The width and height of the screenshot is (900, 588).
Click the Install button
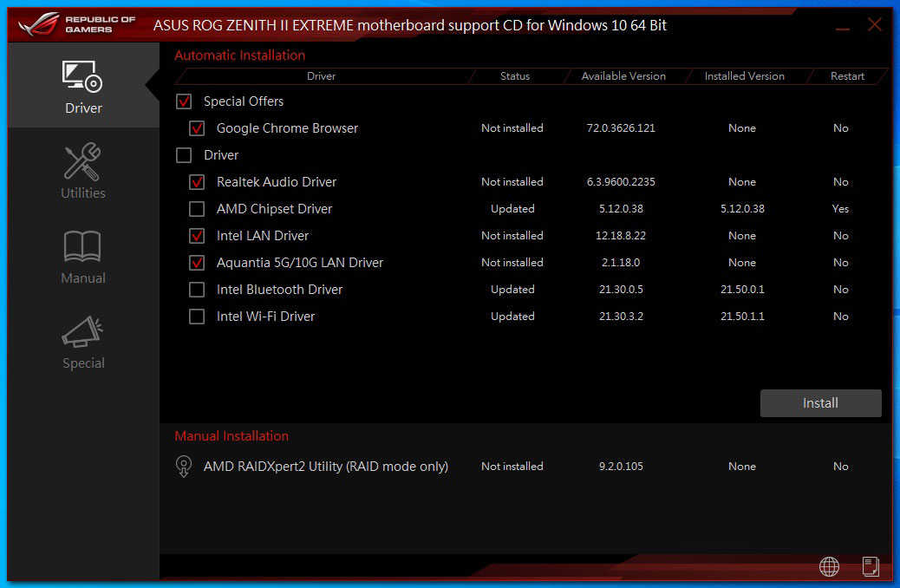pyautogui.click(x=821, y=403)
